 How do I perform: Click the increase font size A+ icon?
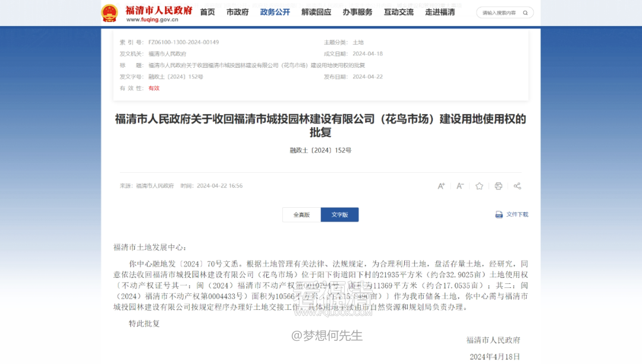(441, 186)
